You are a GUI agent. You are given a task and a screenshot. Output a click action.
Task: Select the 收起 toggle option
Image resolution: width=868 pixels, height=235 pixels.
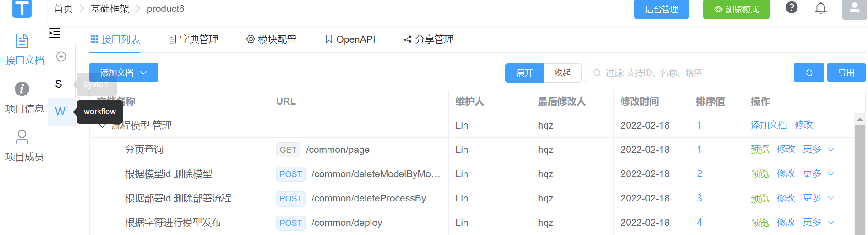562,73
